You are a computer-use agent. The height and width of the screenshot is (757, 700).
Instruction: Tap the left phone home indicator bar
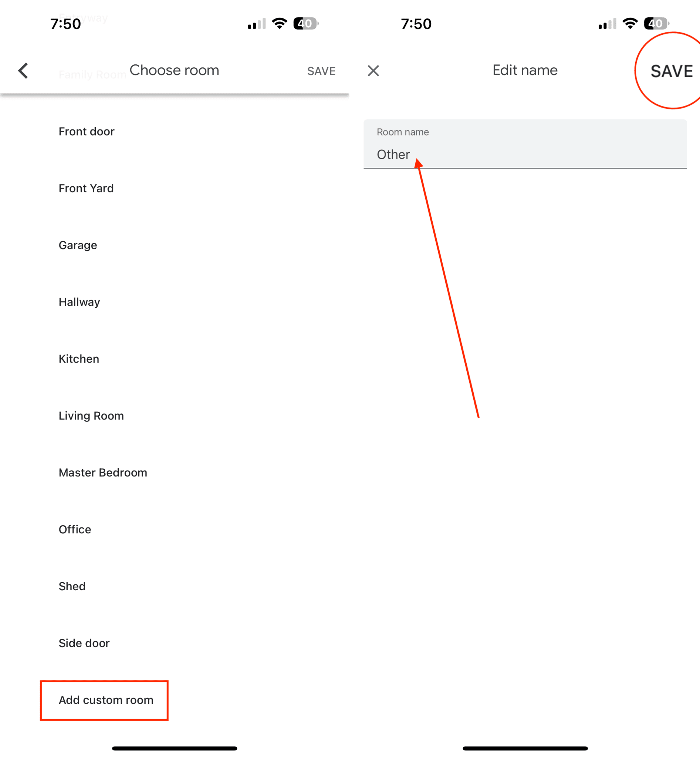[x=174, y=748]
